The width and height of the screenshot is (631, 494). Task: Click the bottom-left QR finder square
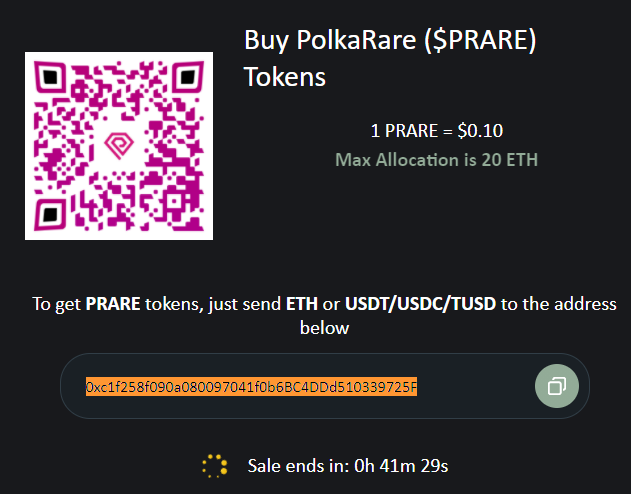[50, 214]
